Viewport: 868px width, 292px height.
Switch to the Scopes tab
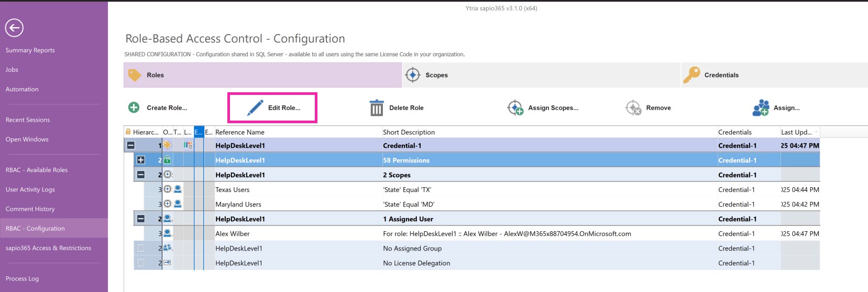pyautogui.click(x=436, y=75)
